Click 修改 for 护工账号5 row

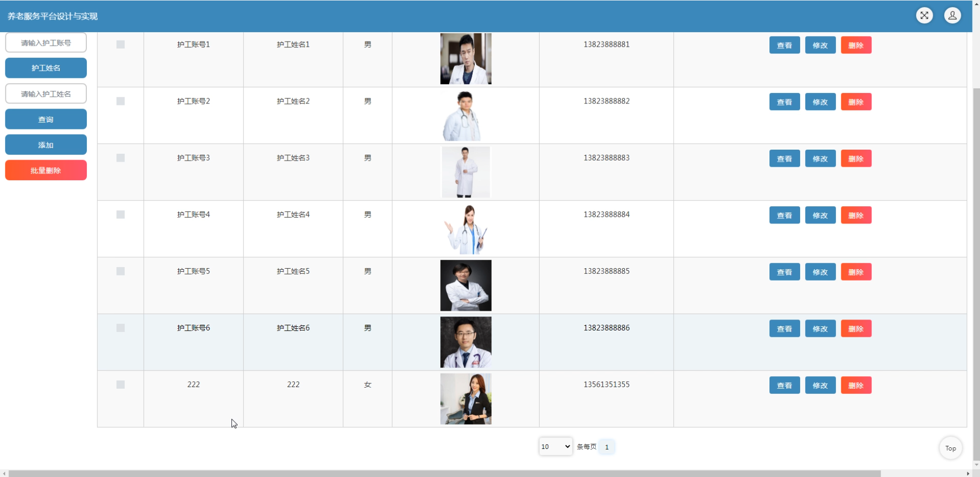tap(820, 272)
